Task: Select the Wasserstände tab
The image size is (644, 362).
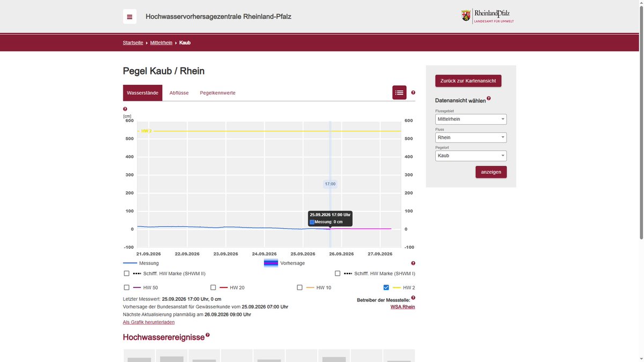Action: (x=143, y=93)
